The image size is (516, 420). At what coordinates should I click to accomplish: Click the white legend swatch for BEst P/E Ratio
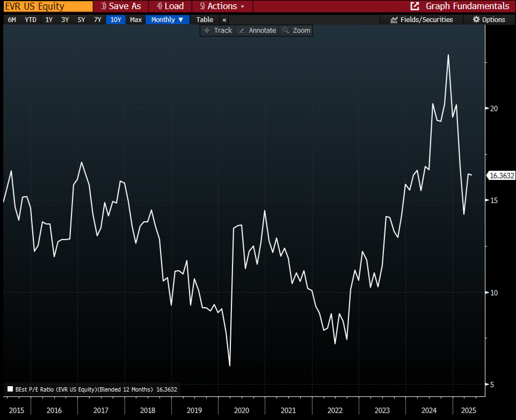[10, 389]
